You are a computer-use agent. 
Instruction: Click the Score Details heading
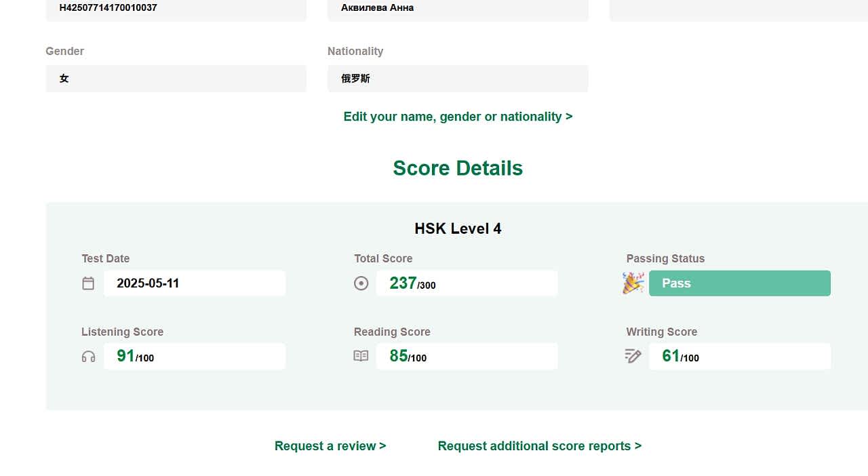(458, 168)
